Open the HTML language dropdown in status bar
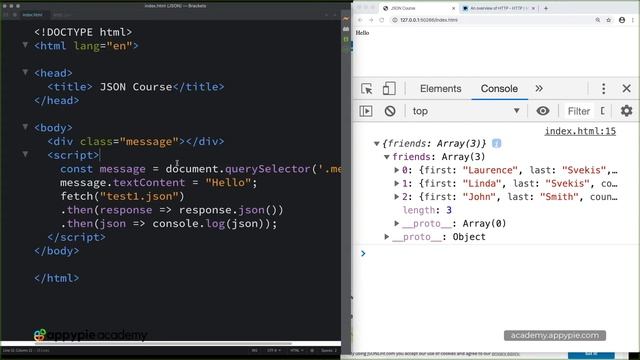Screen dimensions: 640x360 pos(297,351)
